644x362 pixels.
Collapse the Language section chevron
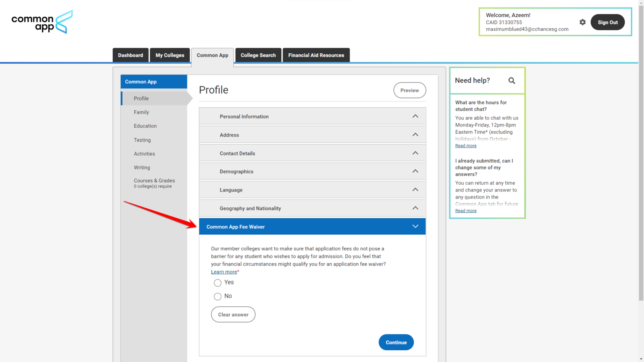click(x=415, y=189)
